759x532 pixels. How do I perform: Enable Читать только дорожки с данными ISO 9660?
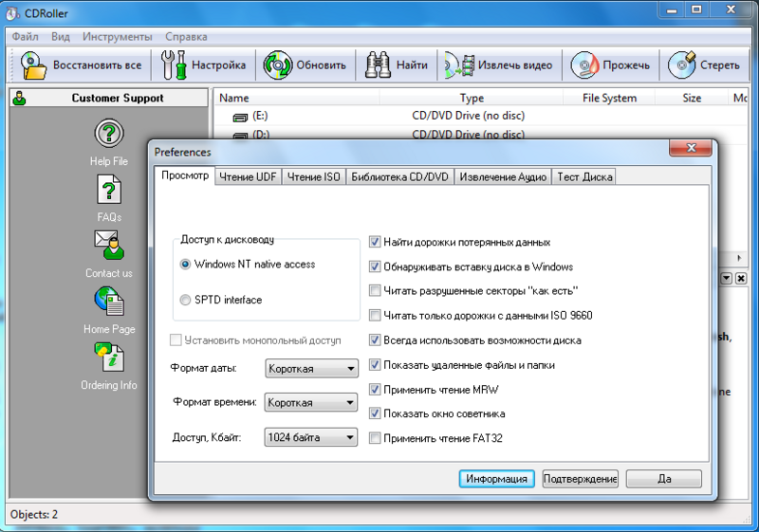click(x=375, y=316)
